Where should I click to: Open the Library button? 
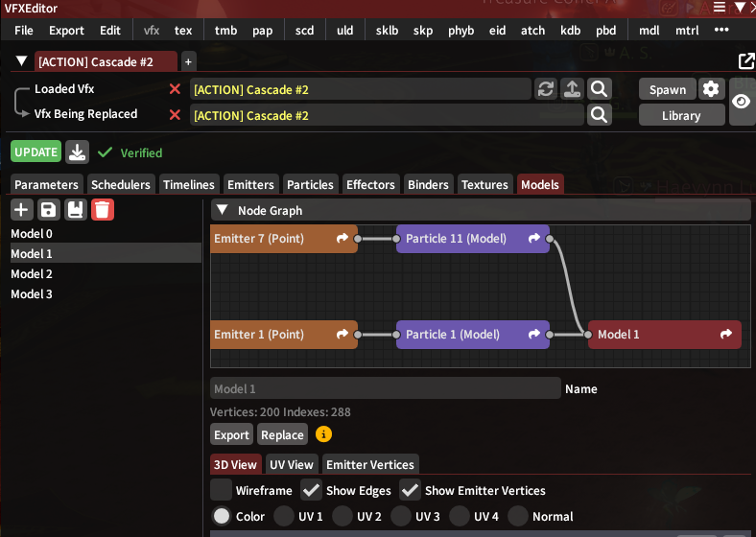[681, 115]
